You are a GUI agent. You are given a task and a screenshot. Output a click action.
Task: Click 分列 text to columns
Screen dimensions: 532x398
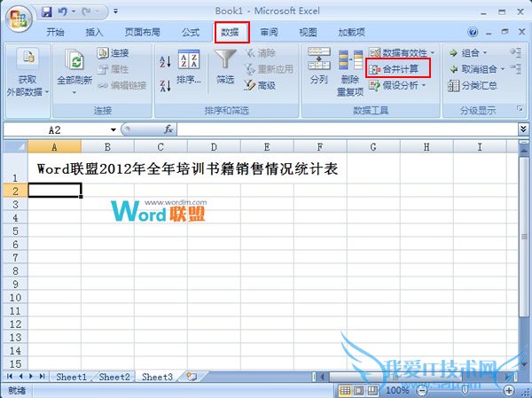318,66
